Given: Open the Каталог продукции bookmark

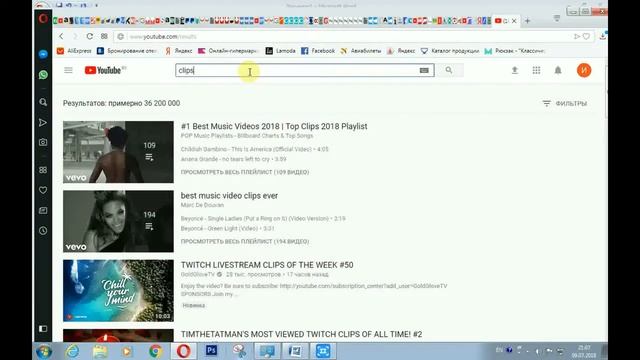Looking at the screenshot, I should click(450, 51).
